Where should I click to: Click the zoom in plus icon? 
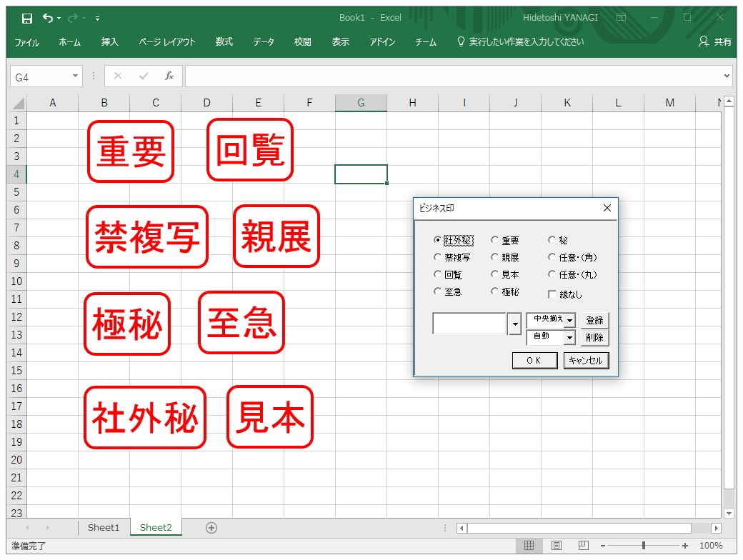click(684, 546)
